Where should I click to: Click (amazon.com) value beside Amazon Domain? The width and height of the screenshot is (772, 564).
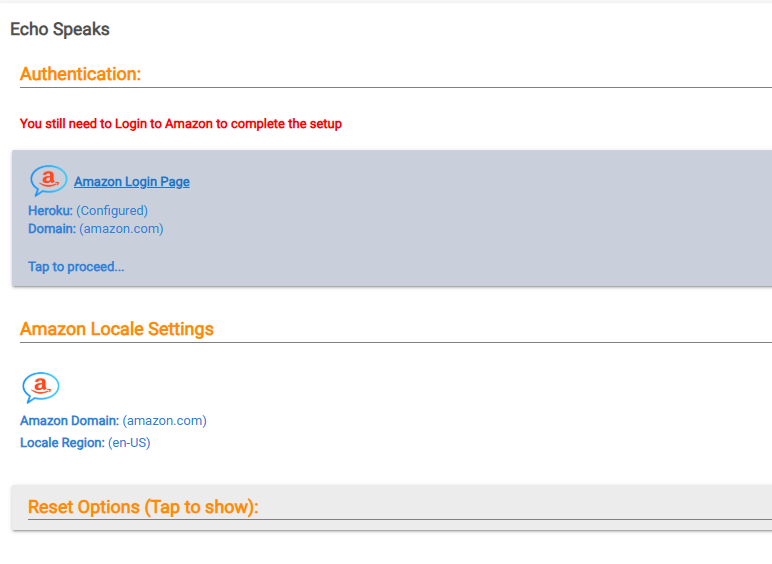point(164,421)
